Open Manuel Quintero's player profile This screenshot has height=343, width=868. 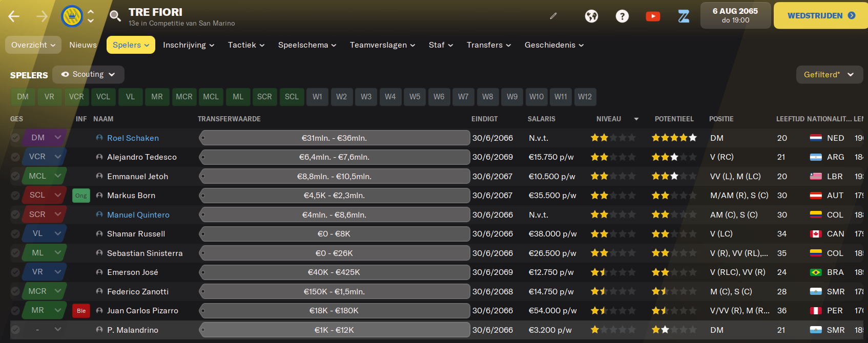point(138,215)
